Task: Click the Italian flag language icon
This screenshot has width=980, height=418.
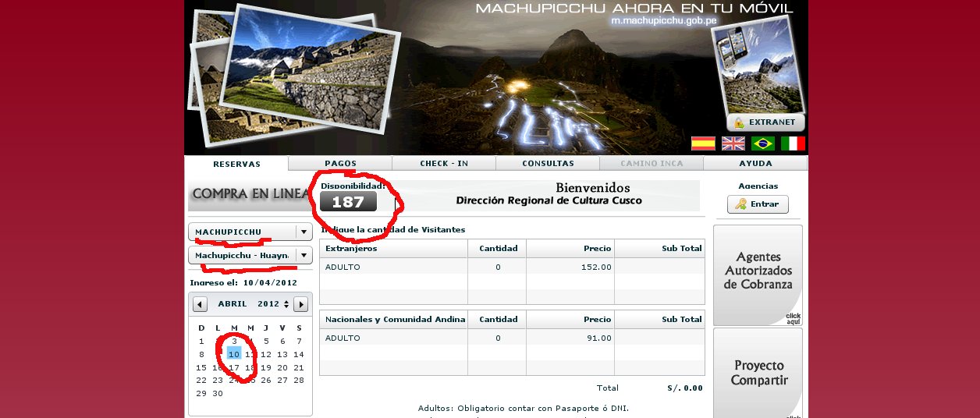Action: coord(793,143)
